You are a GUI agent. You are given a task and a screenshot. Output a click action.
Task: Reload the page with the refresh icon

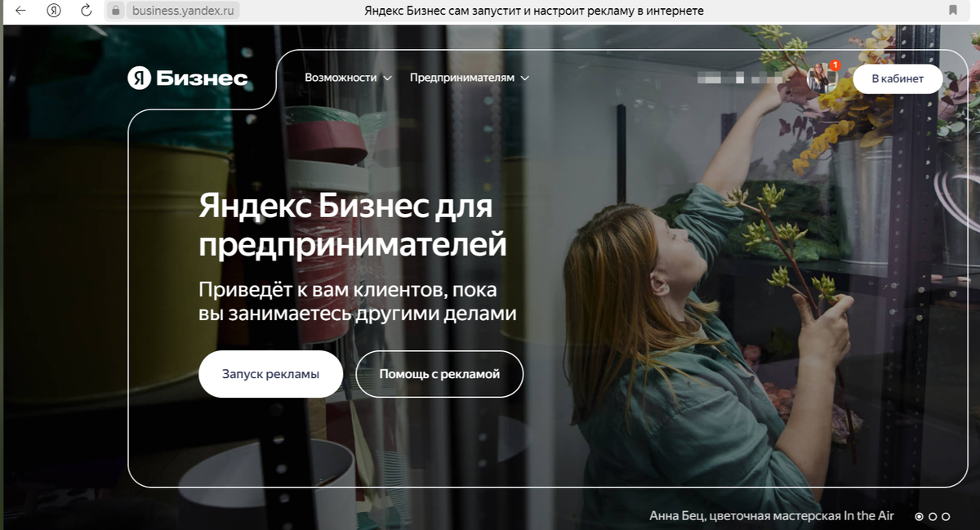[x=87, y=11]
